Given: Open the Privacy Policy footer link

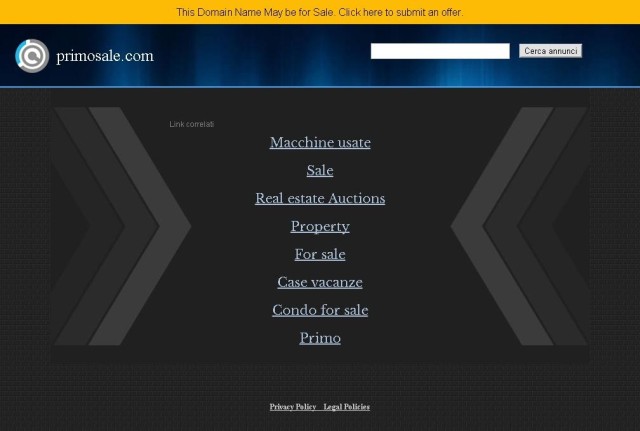Looking at the screenshot, I should tap(293, 407).
